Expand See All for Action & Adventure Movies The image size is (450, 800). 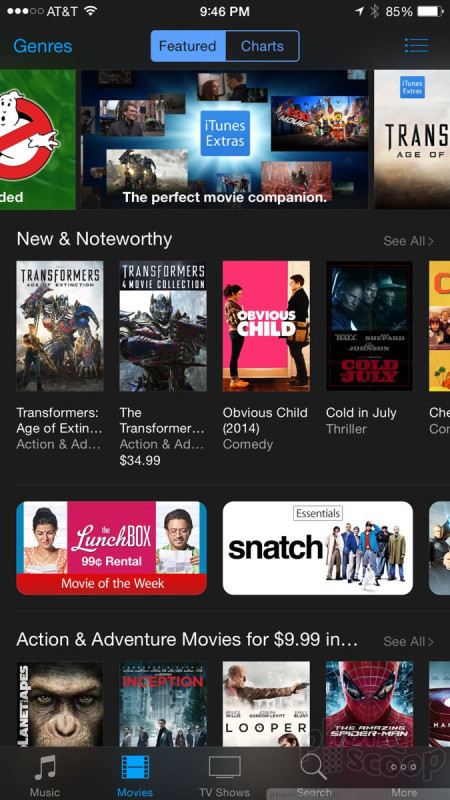click(x=408, y=641)
